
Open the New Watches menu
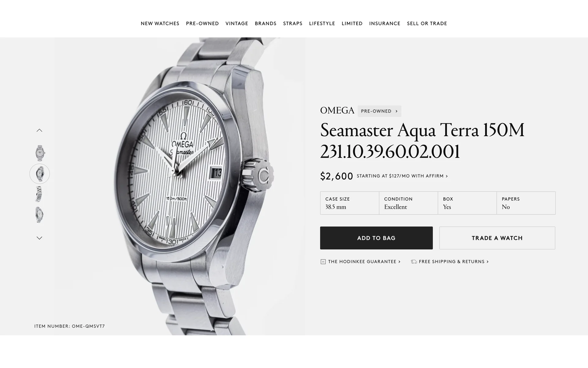coord(160,24)
